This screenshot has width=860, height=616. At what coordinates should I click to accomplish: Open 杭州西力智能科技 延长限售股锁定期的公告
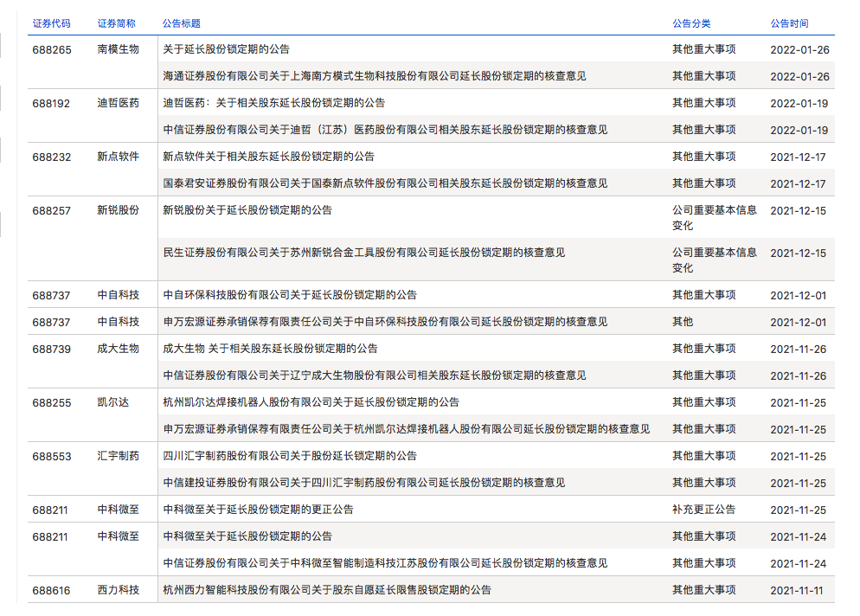pos(327,591)
